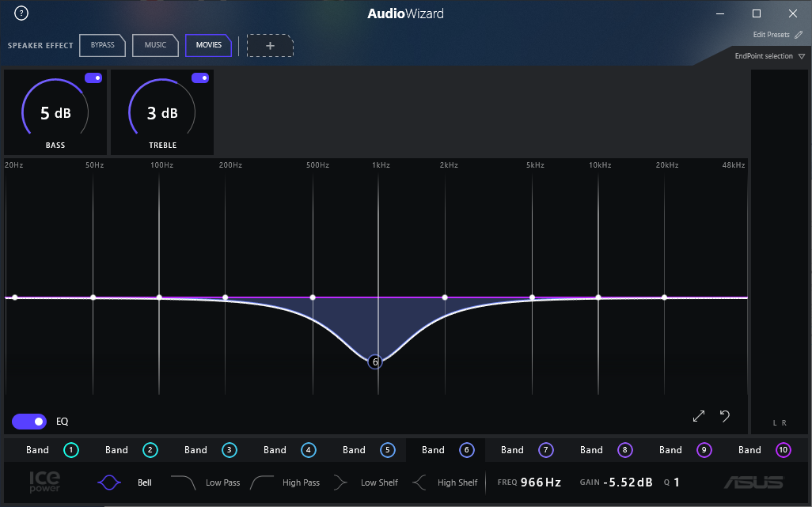
Task: Click the EQ point at 20Hz edge
Action: pos(15,297)
